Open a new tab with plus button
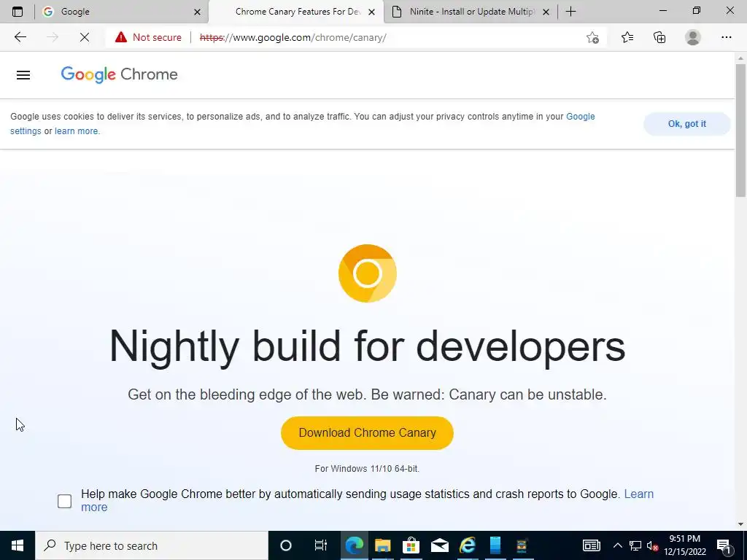 pos(570,12)
